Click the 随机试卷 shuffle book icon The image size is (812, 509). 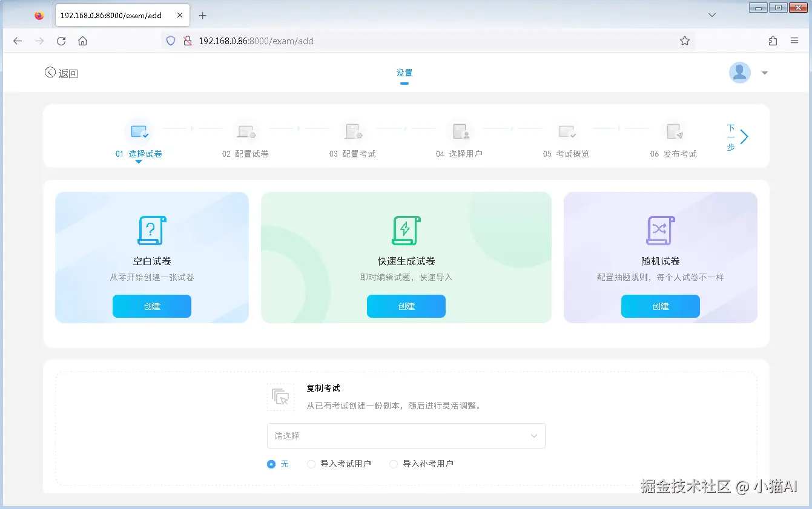tap(660, 231)
